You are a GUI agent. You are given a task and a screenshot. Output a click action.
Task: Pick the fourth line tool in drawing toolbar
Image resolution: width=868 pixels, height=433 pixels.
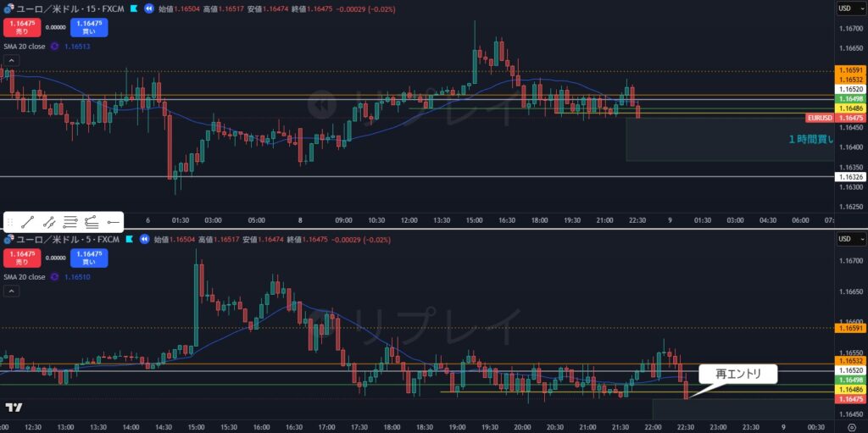(x=92, y=222)
